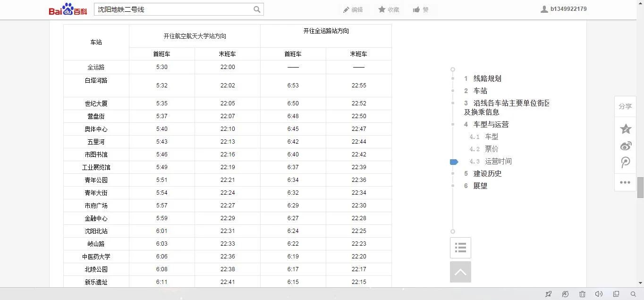This screenshot has width=644, height=300.
Task: Click the rocket pin icon in the bottom bar
Action: [549, 294]
